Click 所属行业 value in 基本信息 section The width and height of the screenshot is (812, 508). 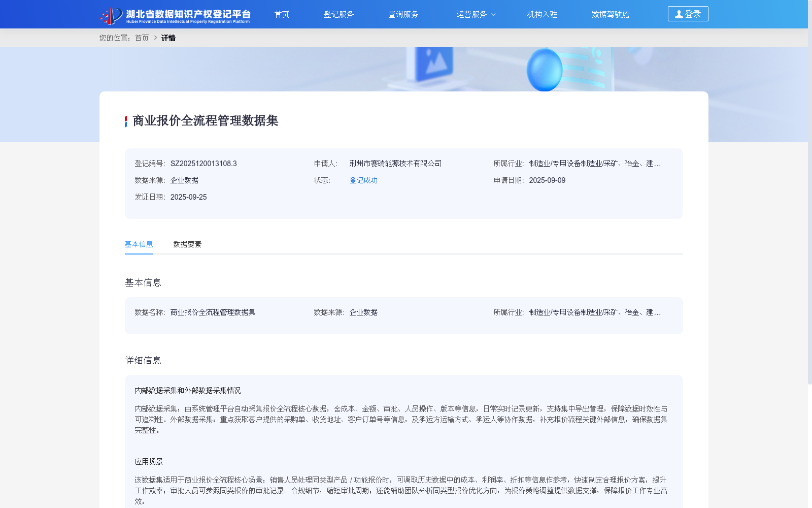pyautogui.click(x=595, y=312)
